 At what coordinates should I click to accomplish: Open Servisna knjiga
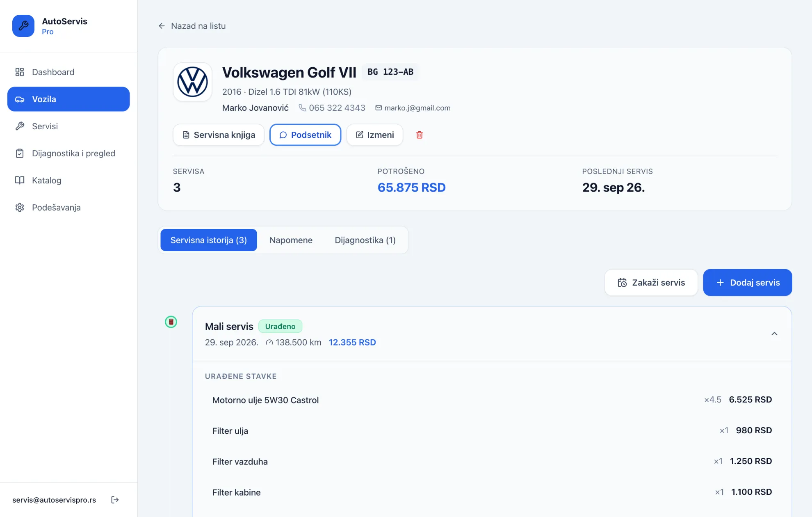219,135
